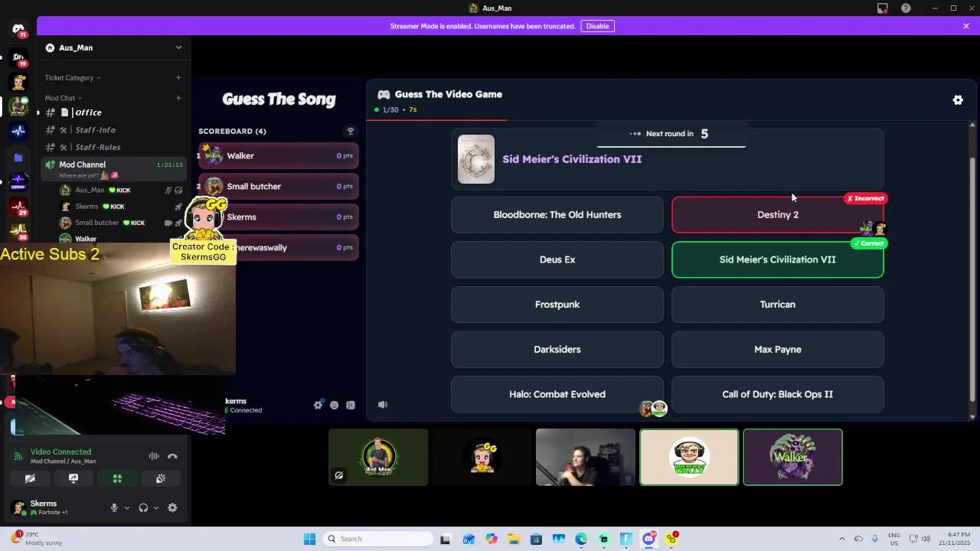Expand microphone input options chevron
This screenshot has width=980, height=551.
click(x=127, y=507)
